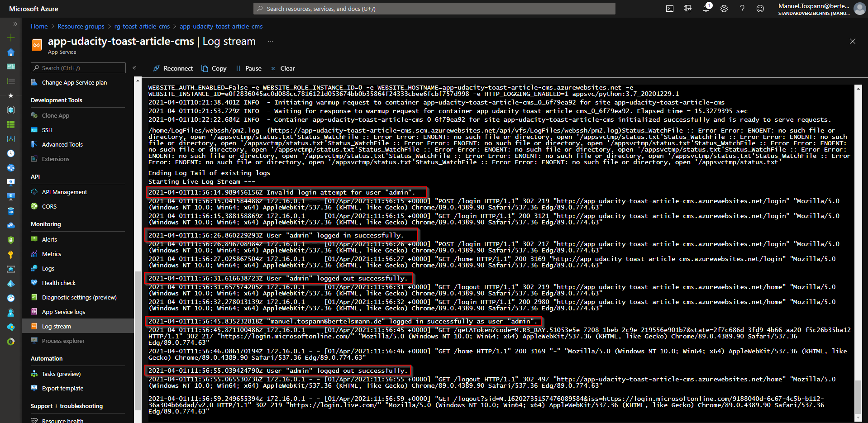Click 'Ending Log Tail of existing logs' line
The image size is (868, 423).
point(217,173)
